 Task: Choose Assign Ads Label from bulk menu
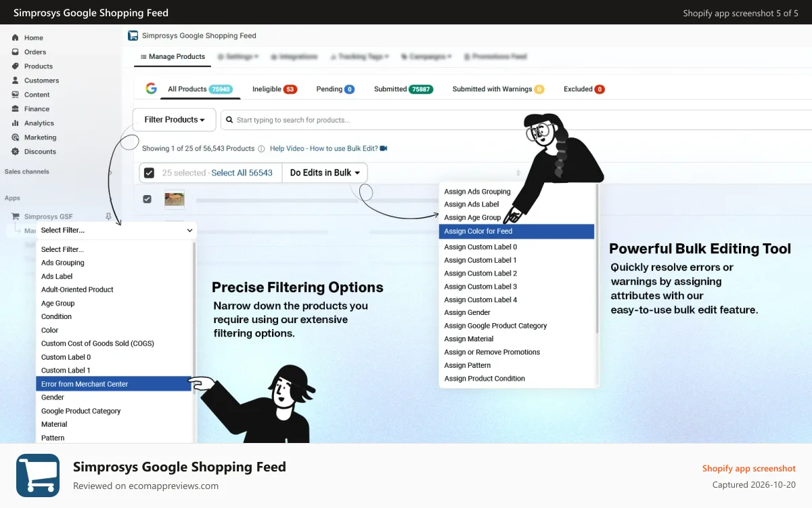point(472,205)
